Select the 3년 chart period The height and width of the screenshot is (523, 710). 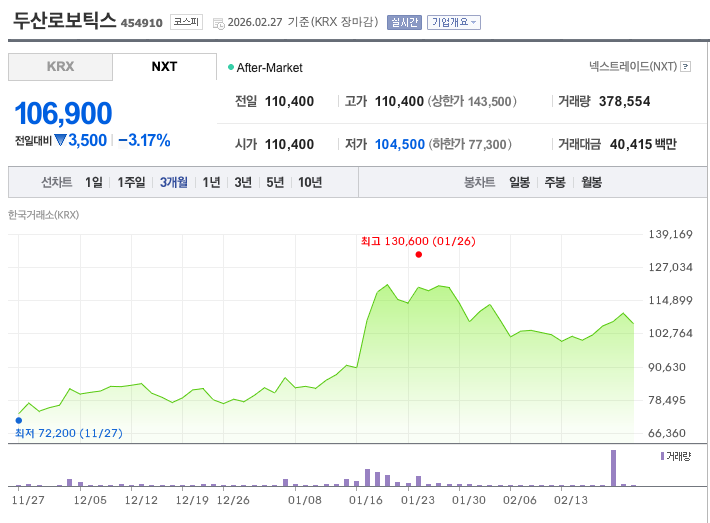pyautogui.click(x=243, y=182)
